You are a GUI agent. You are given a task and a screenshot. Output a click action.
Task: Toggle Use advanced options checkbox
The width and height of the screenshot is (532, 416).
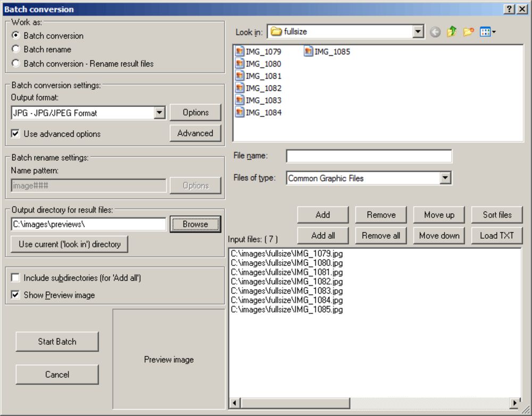pyautogui.click(x=15, y=134)
